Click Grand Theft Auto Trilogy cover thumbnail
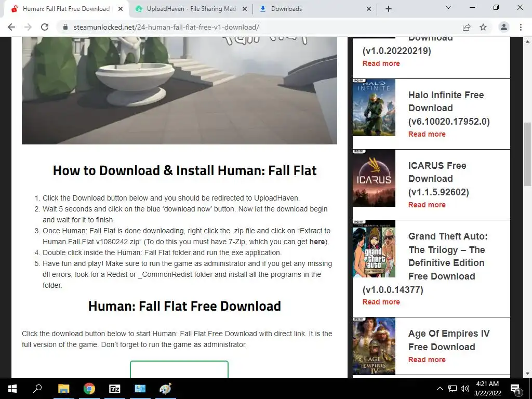 coord(374,249)
